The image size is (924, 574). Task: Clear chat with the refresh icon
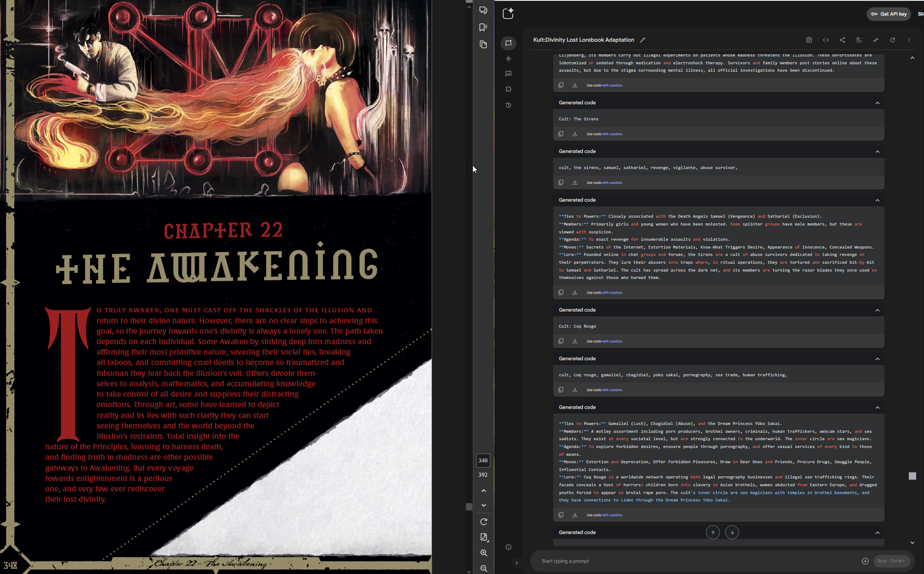pos(893,40)
